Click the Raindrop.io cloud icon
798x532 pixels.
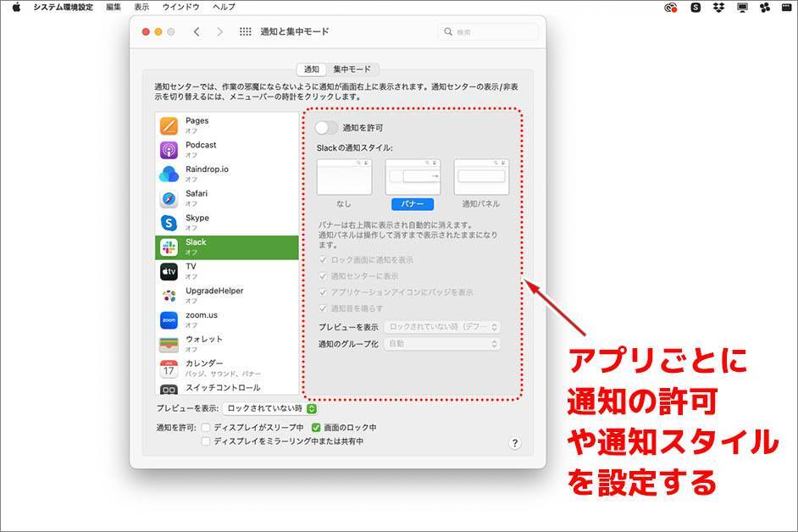point(169,175)
